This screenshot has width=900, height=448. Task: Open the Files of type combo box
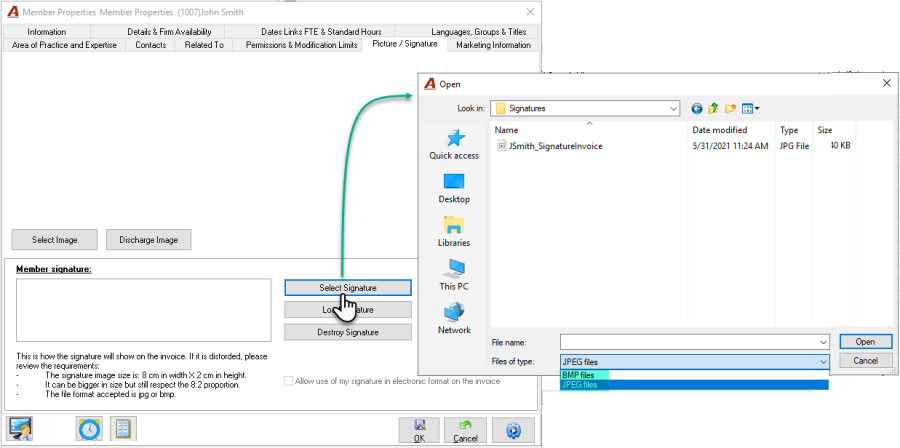(695, 361)
